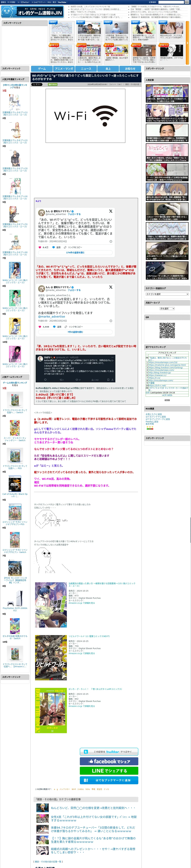
Task: Click リンクをコピー on second tweet
Action: pyautogui.click(x=74, y=327)
